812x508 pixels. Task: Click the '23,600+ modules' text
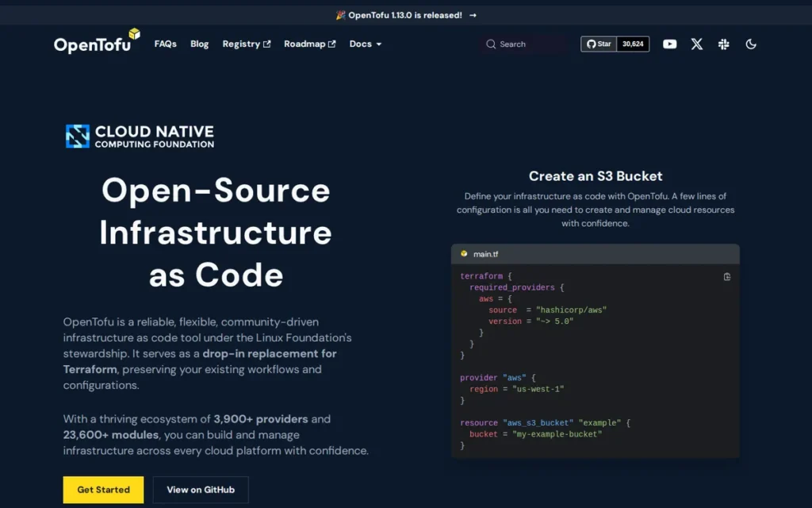click(111, 434)
